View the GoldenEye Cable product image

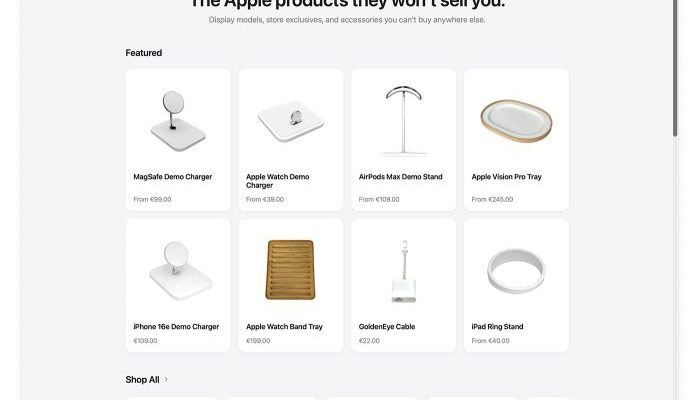404,271
